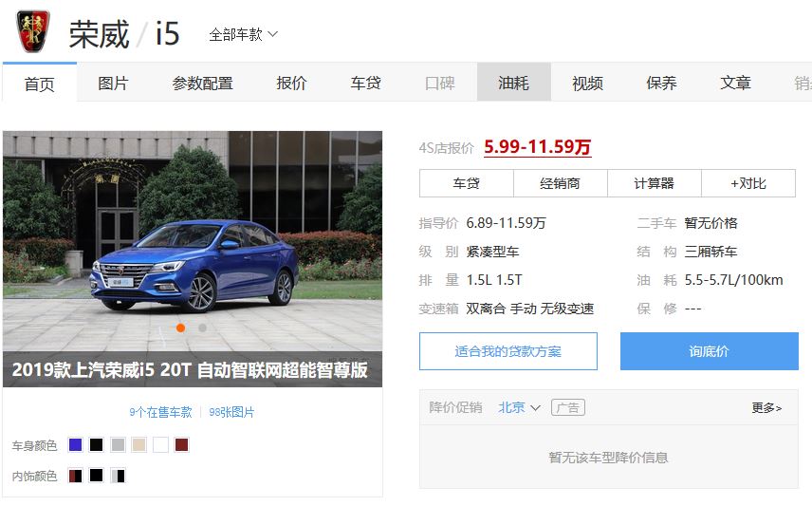The width and height of the screenshot is (812, 506).
Task: Open the 计算器 button
Action: click(654, 183)
